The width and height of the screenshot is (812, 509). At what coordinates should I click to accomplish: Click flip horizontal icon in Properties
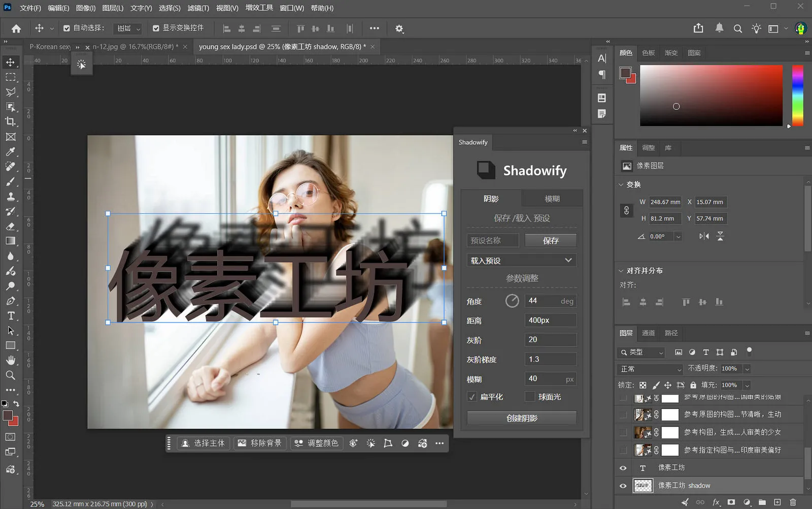[x=704, y=236]
